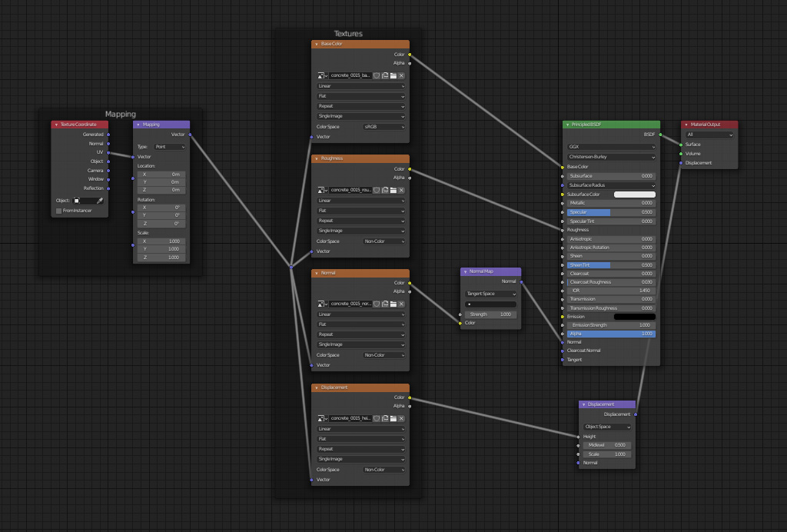The image size is (787, 532).
Task: Adjust the Sheen Tint slider
Action: click(611, 265)
